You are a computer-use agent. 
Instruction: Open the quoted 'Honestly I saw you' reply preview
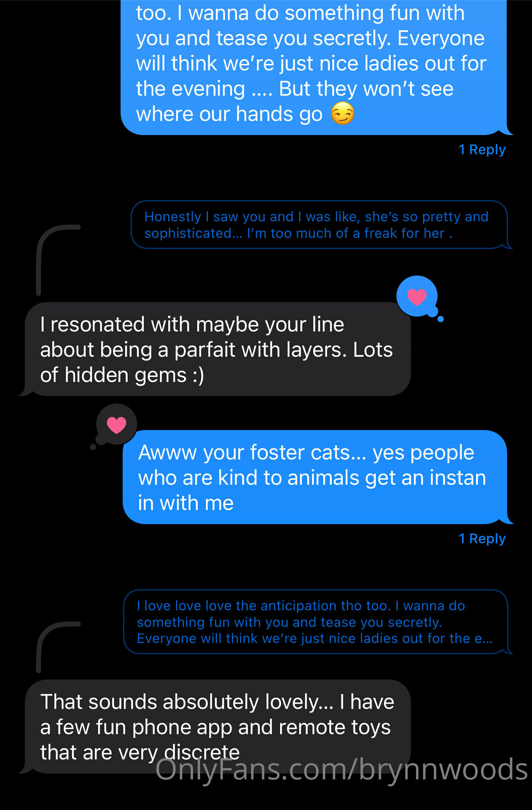click(319, 225)
